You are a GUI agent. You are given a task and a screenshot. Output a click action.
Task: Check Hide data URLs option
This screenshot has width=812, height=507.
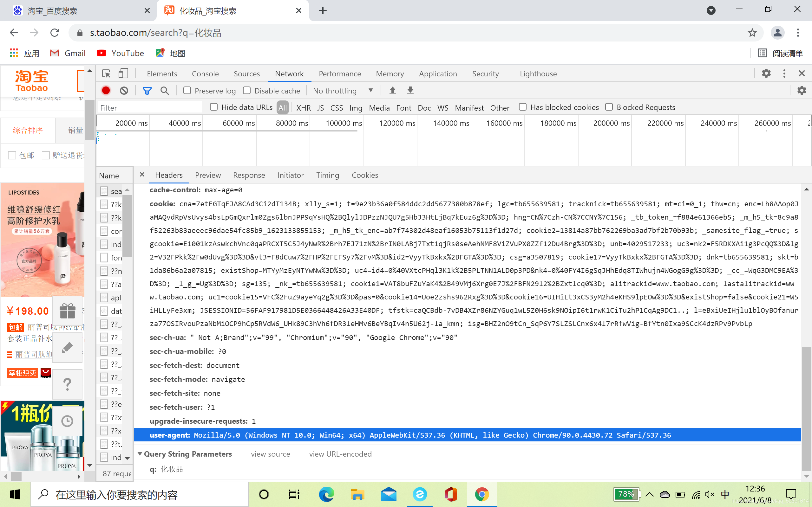(x=214, y=107)
